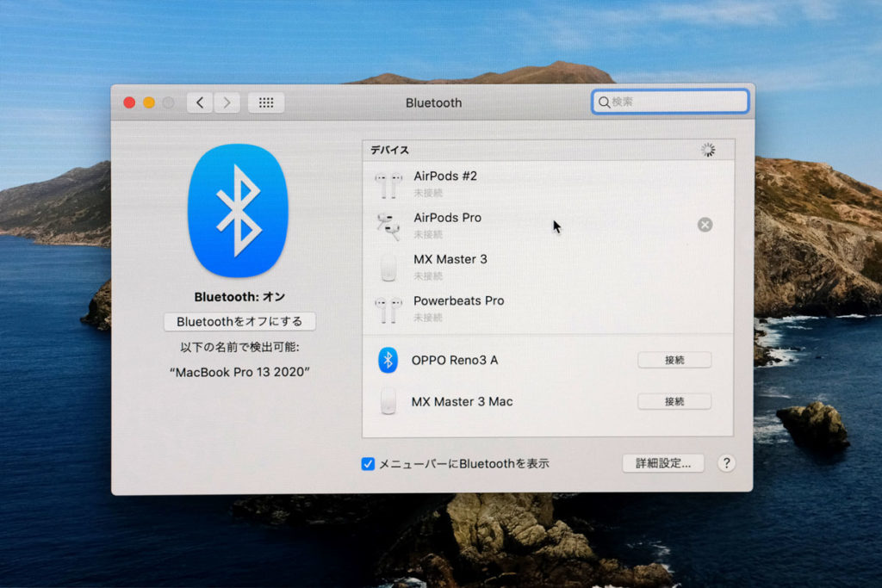Select the MX Master 3 Mac row text
The height and width of the screenshot is (588, 882).
click(462, 401)
